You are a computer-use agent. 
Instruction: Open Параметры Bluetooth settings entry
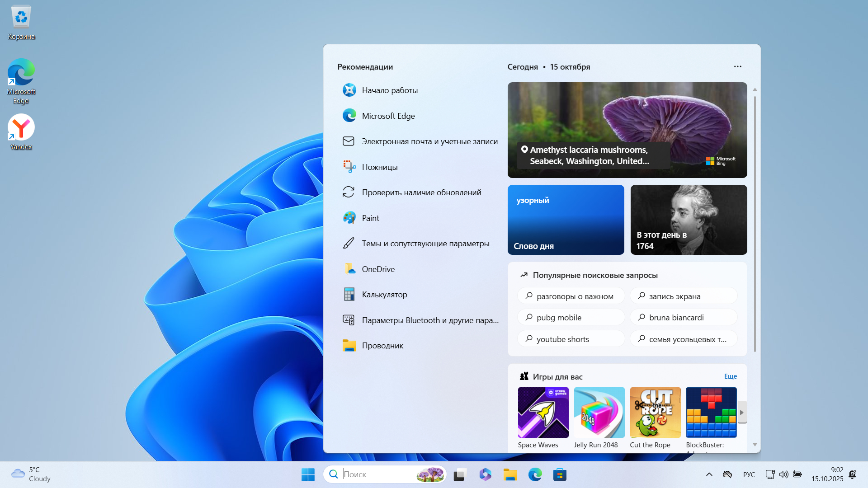point(430,320)
